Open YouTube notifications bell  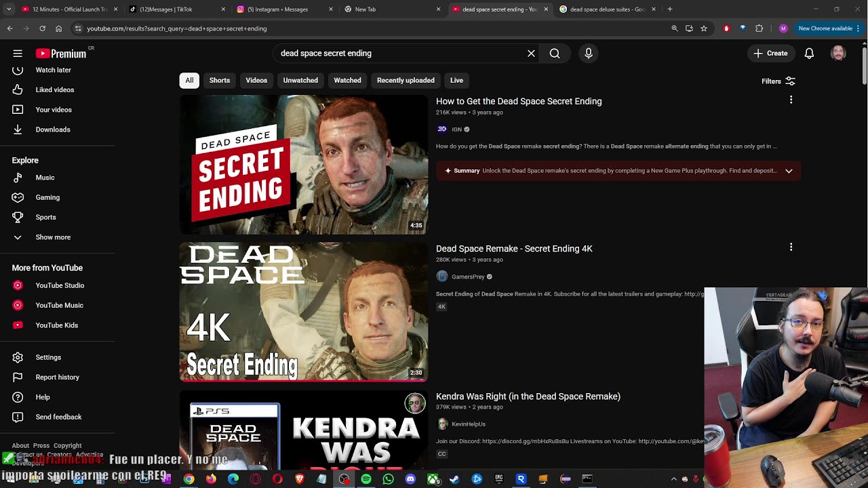coord(809,54)
